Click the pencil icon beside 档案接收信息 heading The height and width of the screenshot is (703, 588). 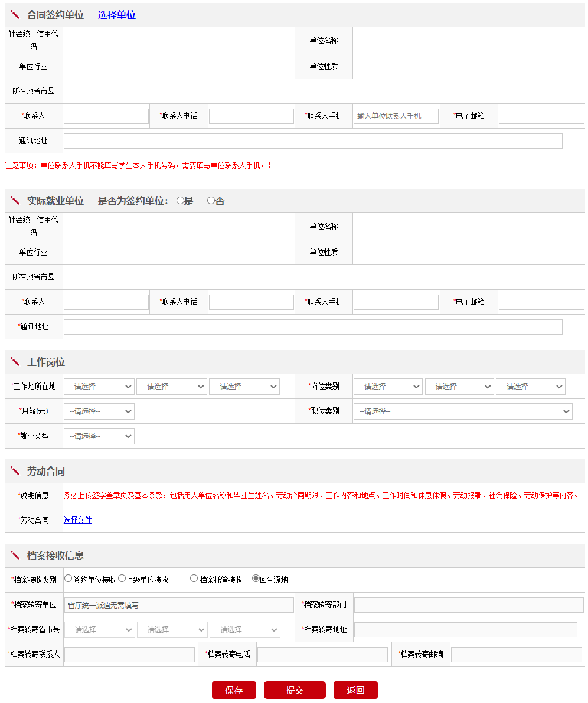click(x=15, y=555)
